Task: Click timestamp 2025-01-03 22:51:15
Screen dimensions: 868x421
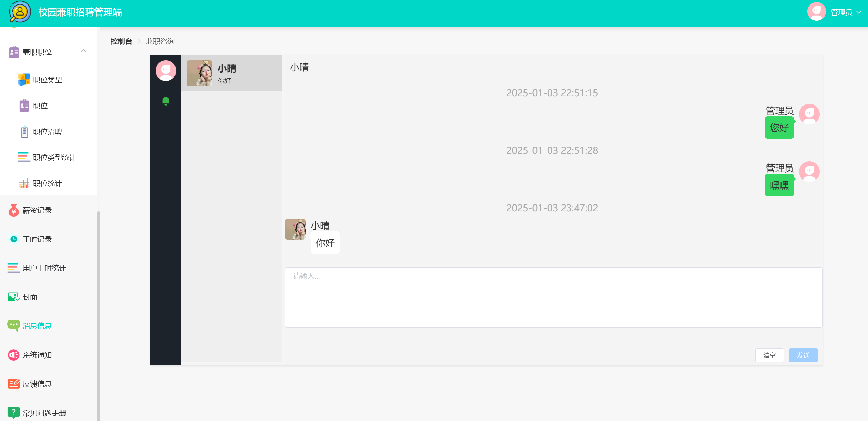Action: (552, 93)
